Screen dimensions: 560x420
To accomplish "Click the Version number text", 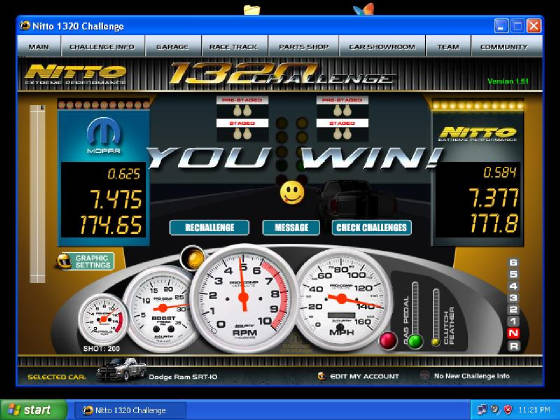I will [508, 81].
